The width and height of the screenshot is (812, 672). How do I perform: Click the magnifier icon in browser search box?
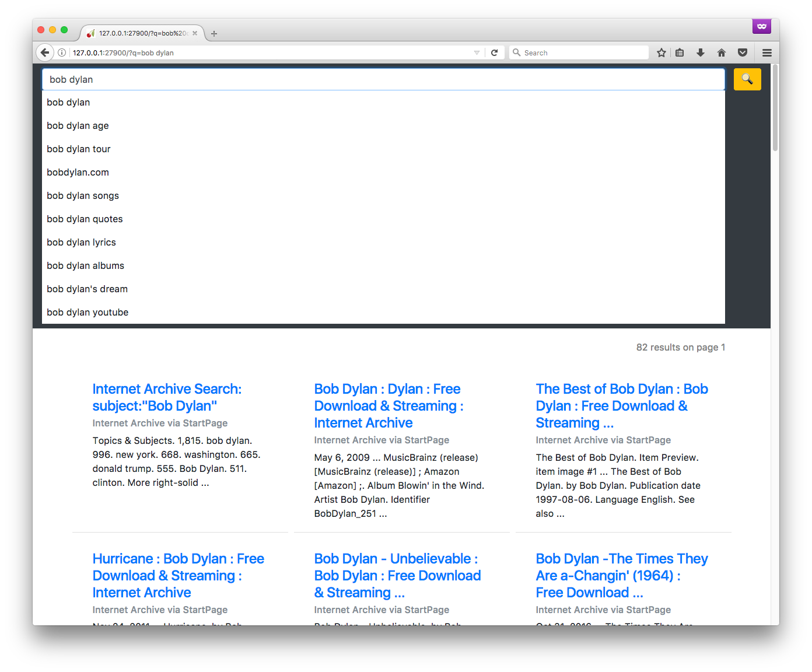click(517, 52)
